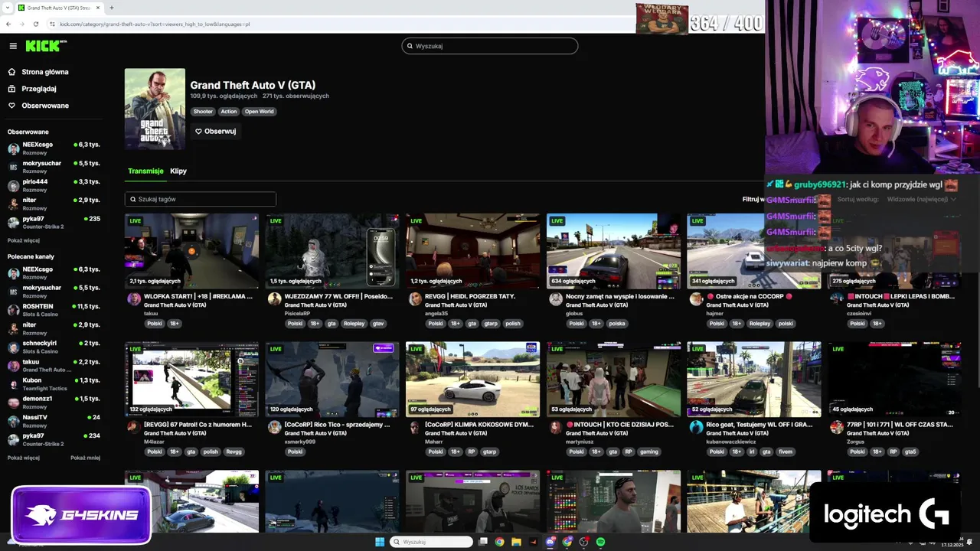This screenshot has height=551, width=980.
Task: Focus the Wyszukaj search box at top
Action: (490, 46)
